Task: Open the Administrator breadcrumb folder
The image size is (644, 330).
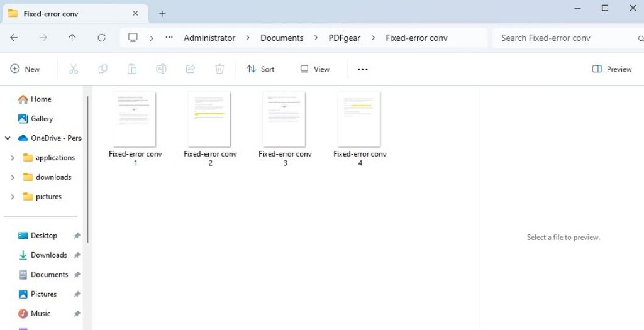Action: coord(209,38)
